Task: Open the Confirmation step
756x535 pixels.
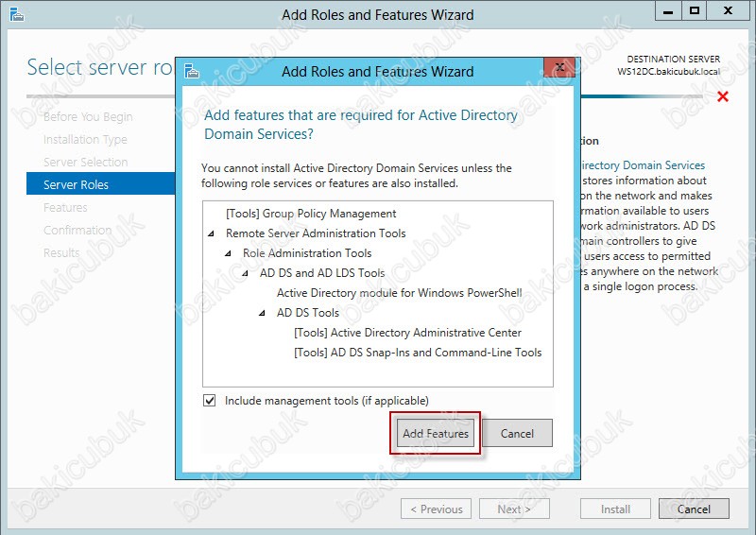Action: tap(77, 230)
